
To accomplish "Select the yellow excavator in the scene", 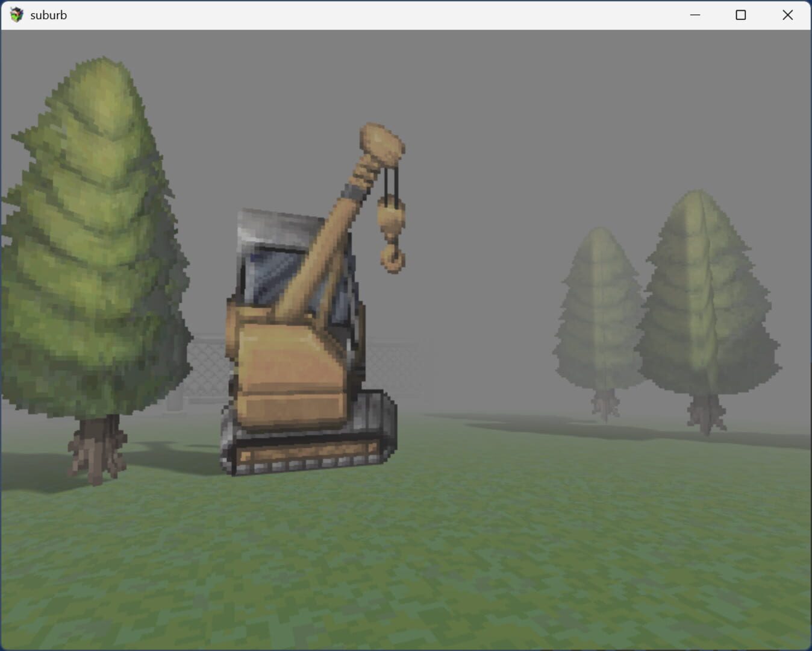I will 289,362.
